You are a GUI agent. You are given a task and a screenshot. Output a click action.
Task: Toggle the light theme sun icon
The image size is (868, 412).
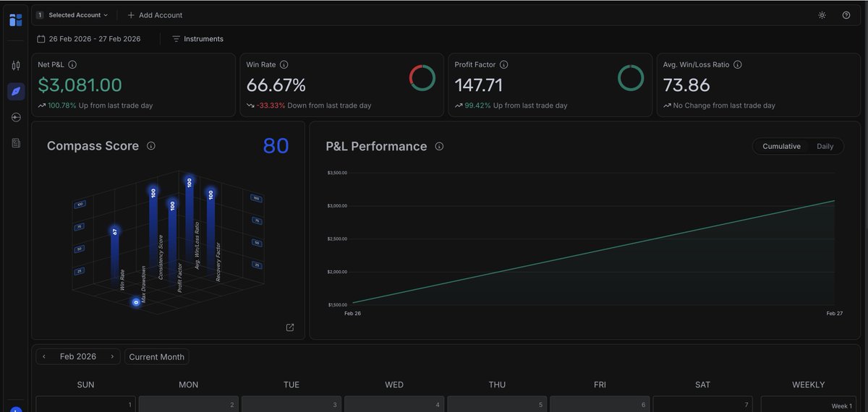(822, 15)
